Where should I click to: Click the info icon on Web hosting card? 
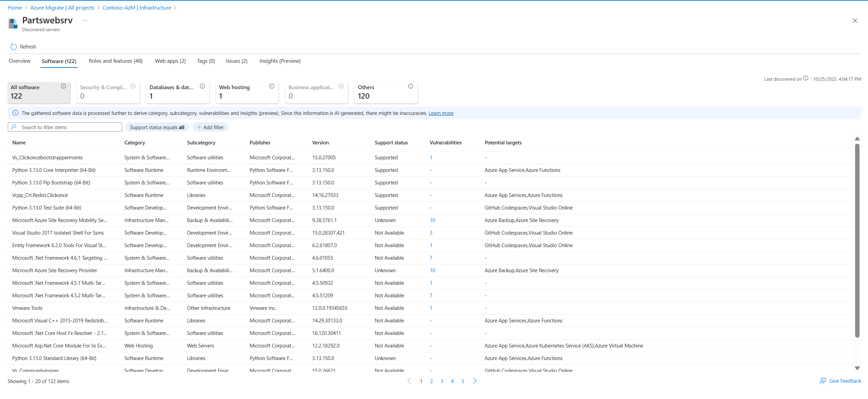tap(272, 86)
